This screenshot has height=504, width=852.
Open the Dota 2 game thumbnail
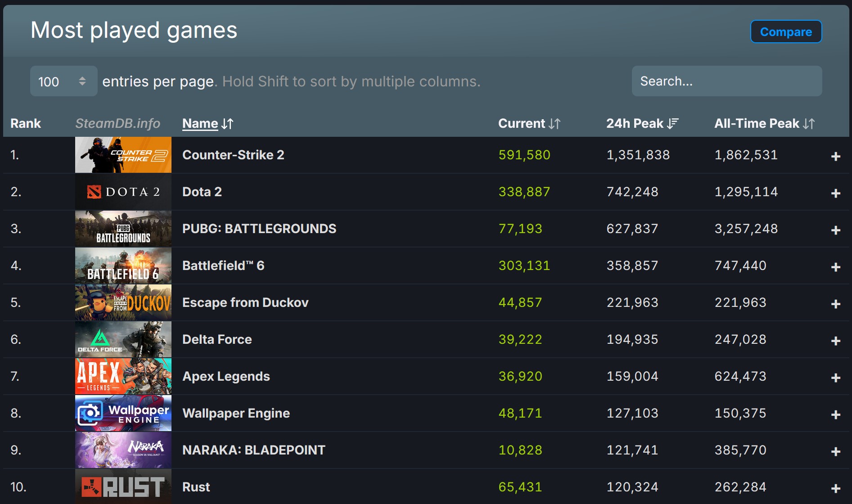(123, 192)
